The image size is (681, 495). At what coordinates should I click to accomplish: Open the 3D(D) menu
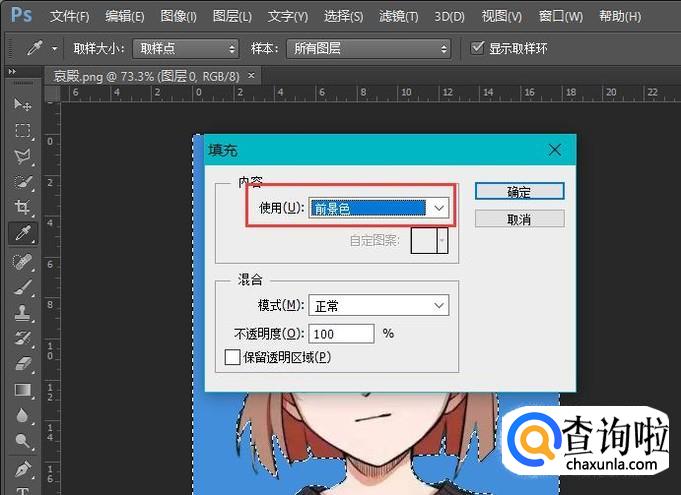pos(450,16)
